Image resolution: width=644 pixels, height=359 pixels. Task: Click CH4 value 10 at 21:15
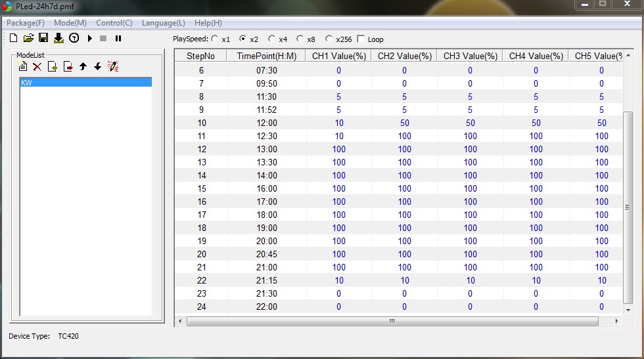(x=536, y=280)
